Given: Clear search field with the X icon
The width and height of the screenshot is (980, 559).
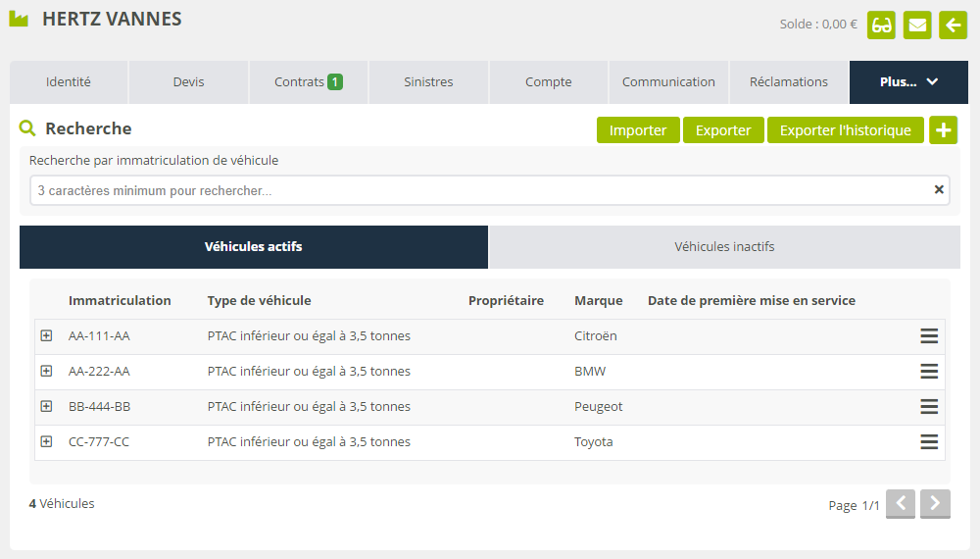Looking at the screenshot, I should [939, 190].
